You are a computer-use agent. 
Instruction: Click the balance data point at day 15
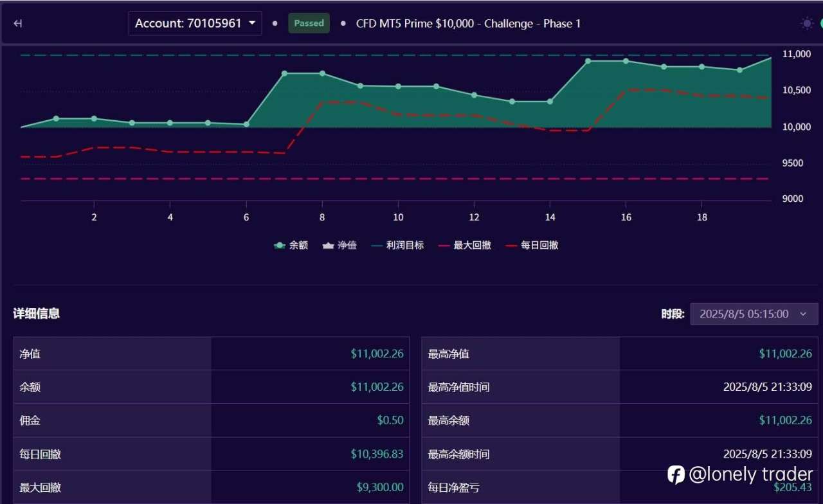pyautogui.click(x=588, y=61)
